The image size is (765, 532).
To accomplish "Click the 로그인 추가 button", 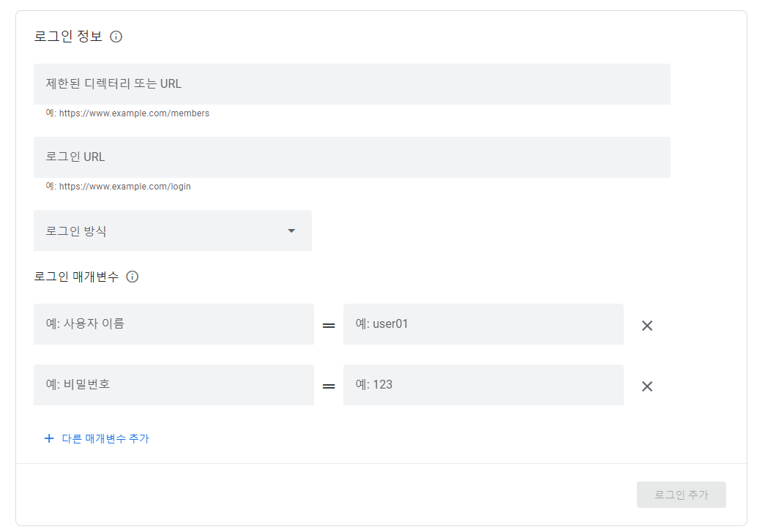I will 681,495.
